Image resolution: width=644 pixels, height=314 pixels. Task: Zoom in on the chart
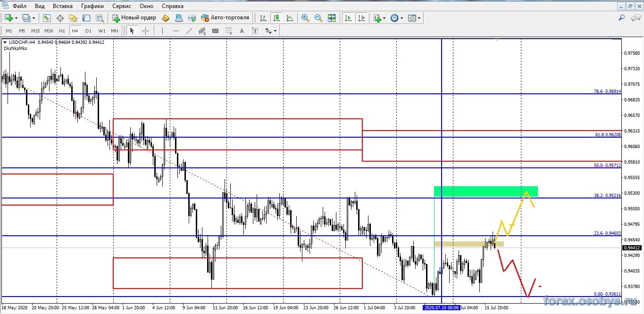point(305,18)
